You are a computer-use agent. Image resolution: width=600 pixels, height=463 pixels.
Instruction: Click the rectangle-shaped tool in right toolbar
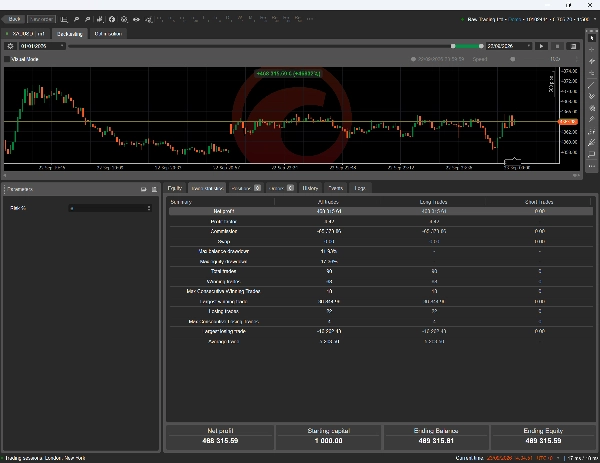pos(592,154)
